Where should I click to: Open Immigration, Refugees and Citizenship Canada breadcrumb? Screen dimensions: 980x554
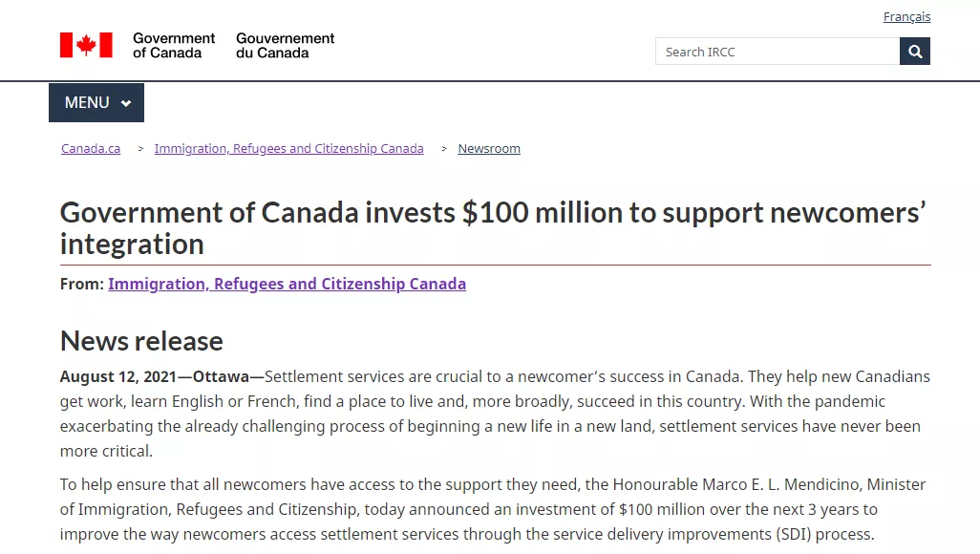pos(288,149)
